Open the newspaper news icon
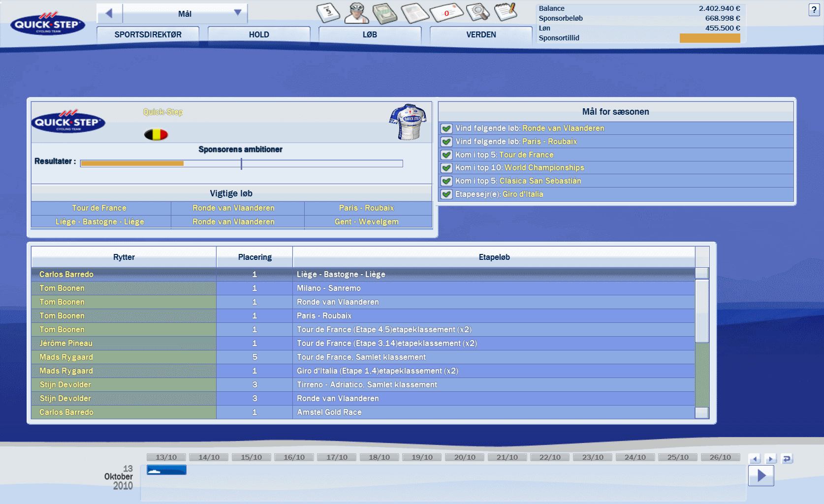The width and height of the screenshot is (824, 504). click(x=415, y=13)
